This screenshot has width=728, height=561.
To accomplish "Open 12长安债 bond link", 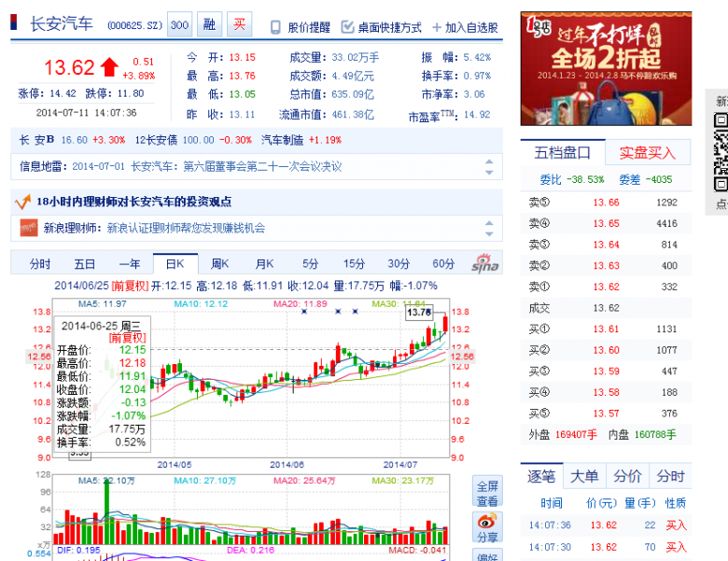I will point(156,140).
